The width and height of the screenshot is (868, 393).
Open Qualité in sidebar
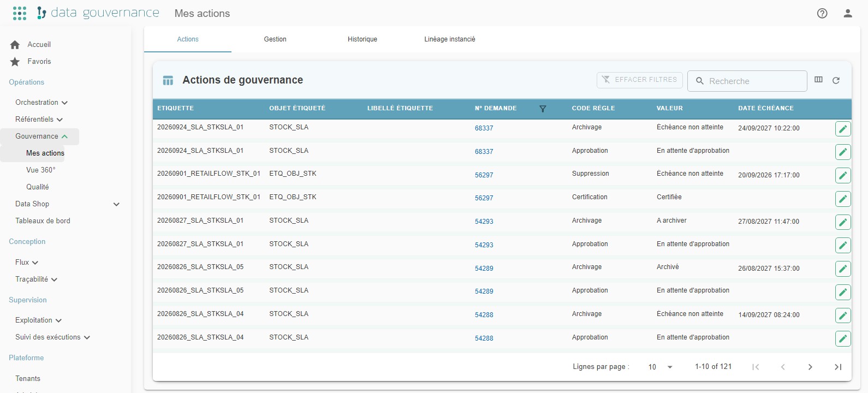tap(38, 187)
